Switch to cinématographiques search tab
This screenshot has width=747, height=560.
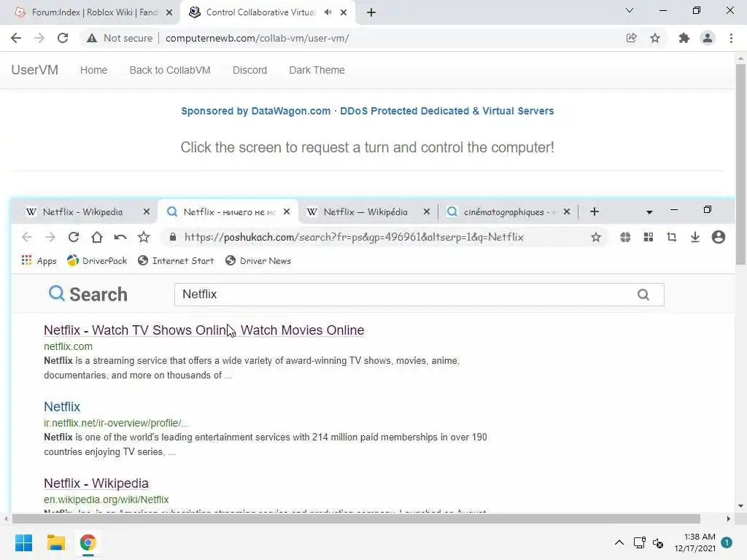[507, 212]
